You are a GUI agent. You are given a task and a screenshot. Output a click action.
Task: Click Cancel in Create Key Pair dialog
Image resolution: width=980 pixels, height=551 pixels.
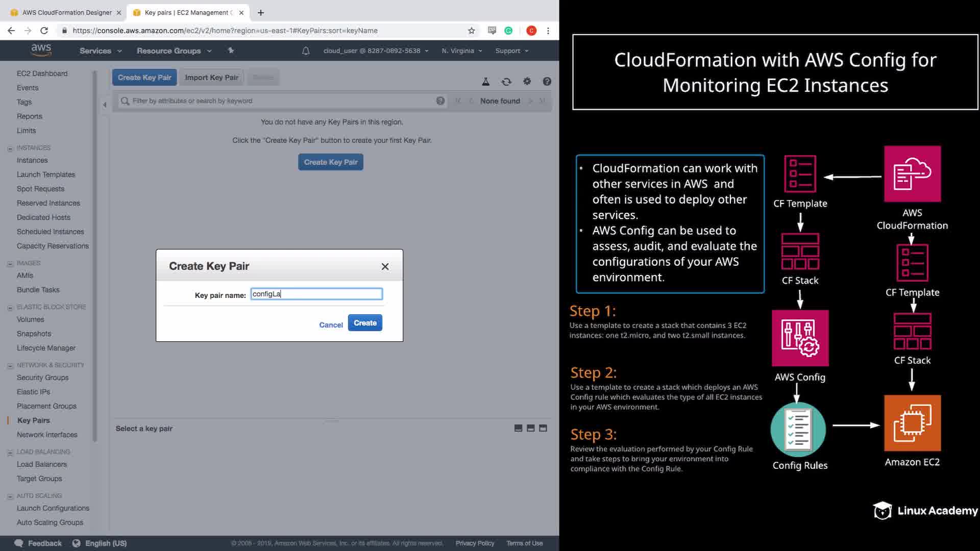(x=331, y=325)
